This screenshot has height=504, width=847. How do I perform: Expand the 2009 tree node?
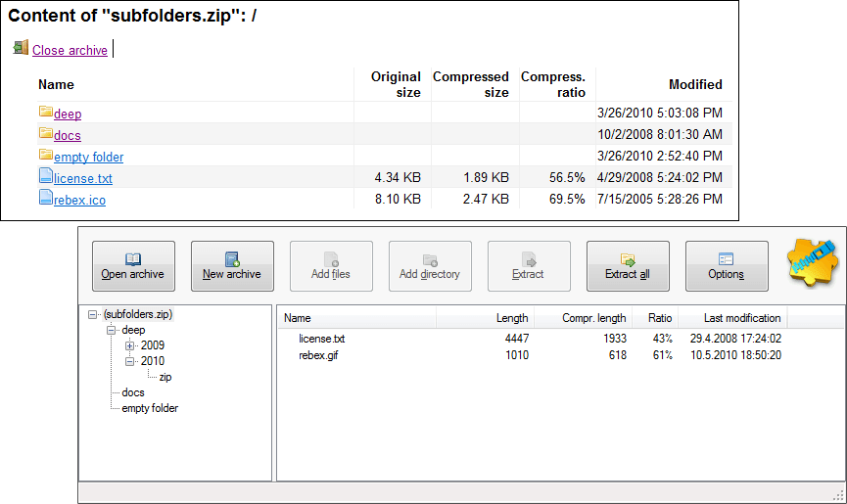(129, 345)
